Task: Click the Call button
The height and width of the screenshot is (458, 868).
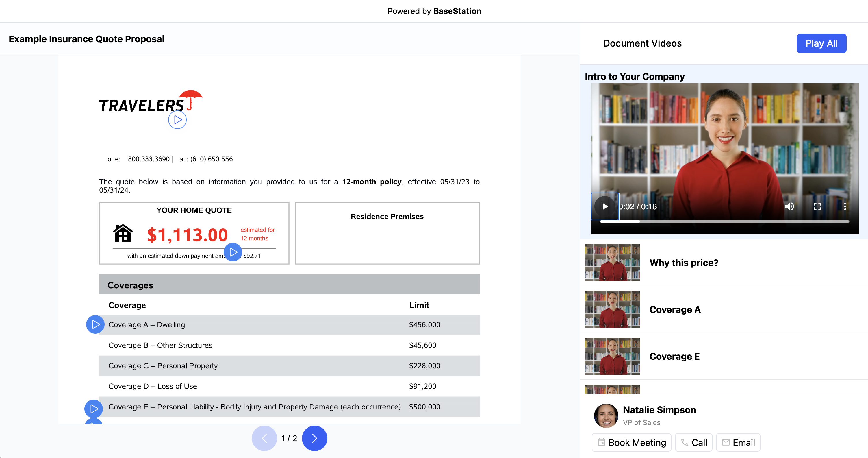Action: tap(693, 442)
